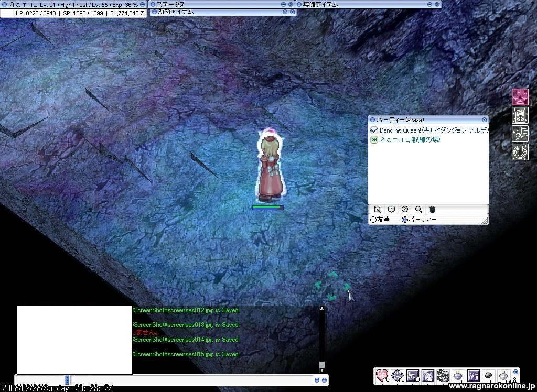Viewport: 537px width, 392px height.
Task: Click the High Priest character sprite
Action: pyautogui.click(x=270, y=165)
